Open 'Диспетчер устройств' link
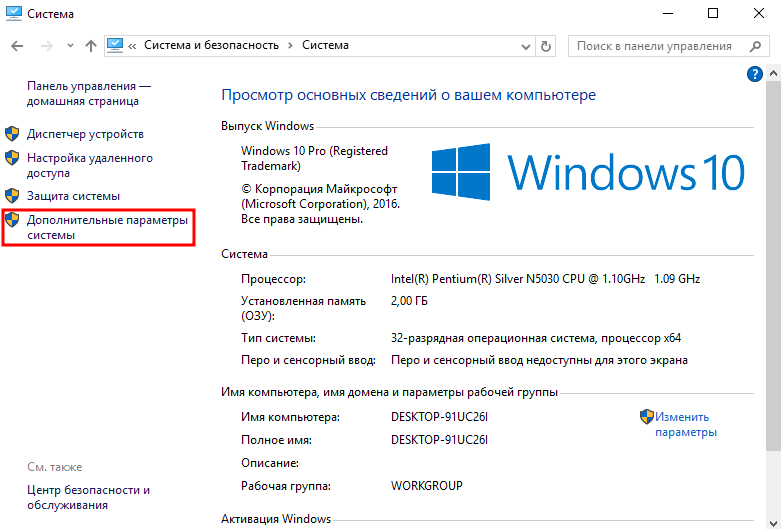Viewport: 781px width, 529px height. click(x=85, y=134)
